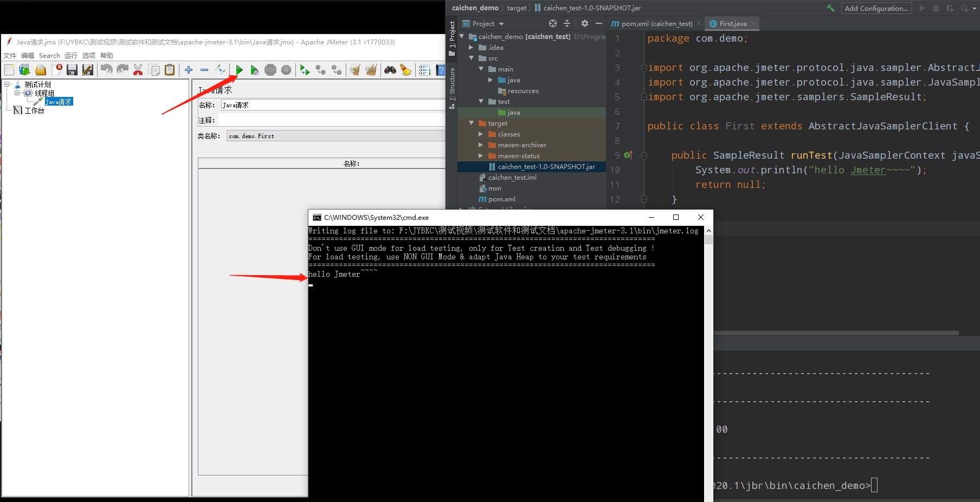Open 选项 menu in JMeter
980x502 pixels.
pos(89,55)
